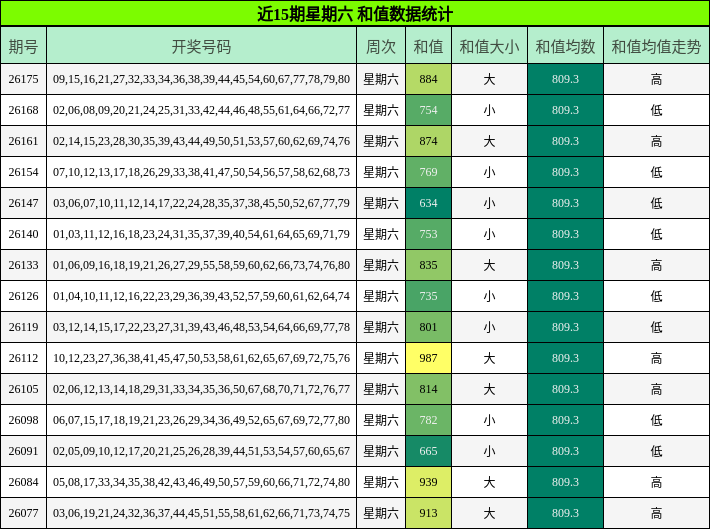Click the 和值均数 column header
The width and height of the screenshot is (710, 529).
click(x=565, y=45)
